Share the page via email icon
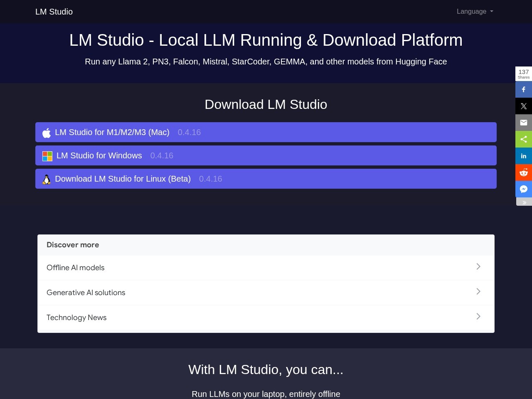532x399 pixels. (524, 123)
